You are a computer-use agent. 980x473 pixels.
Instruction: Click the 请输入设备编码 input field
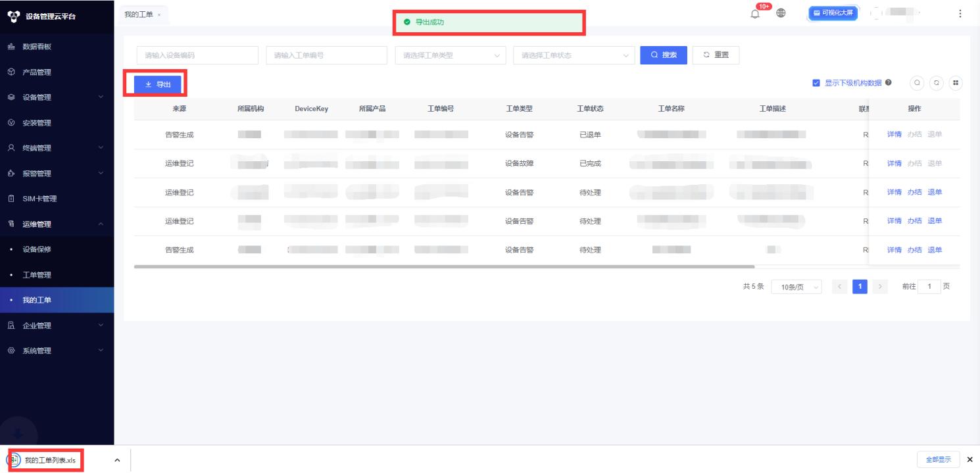point(197,55)
